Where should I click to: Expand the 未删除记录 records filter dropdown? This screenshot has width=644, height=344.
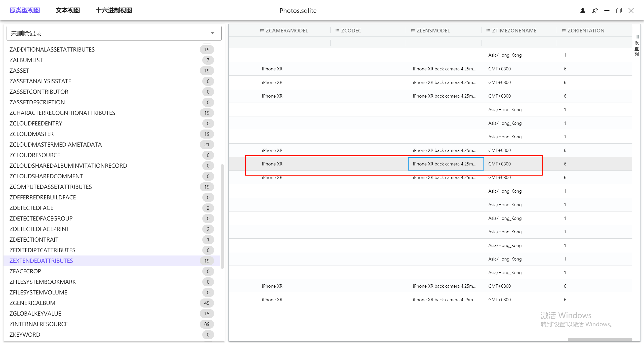coord(212,33)
